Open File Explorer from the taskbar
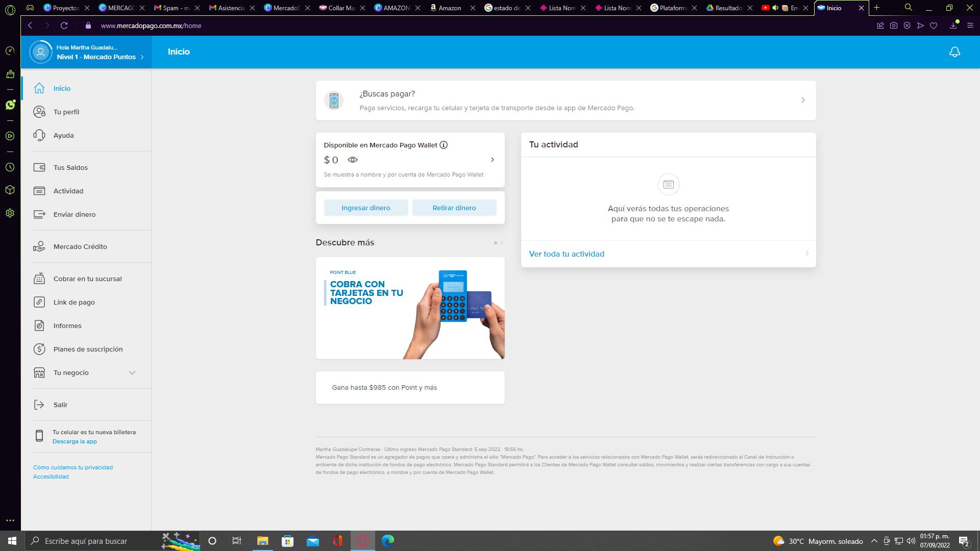This screenshot has width=980, height=551. (262, 541)
